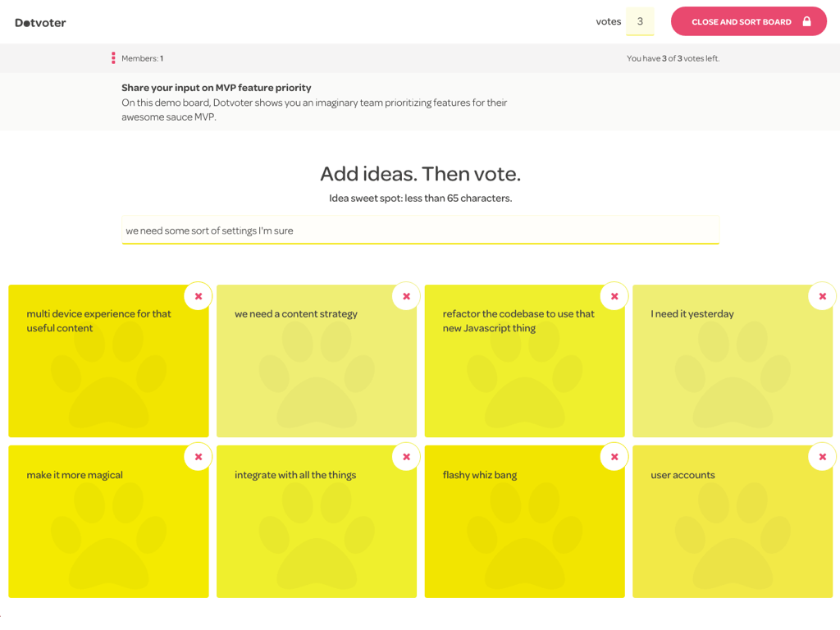This screenshot has height=630, width=840.
Task: Remove the "we need a content strategy" idea
Action: click(406, 296)
